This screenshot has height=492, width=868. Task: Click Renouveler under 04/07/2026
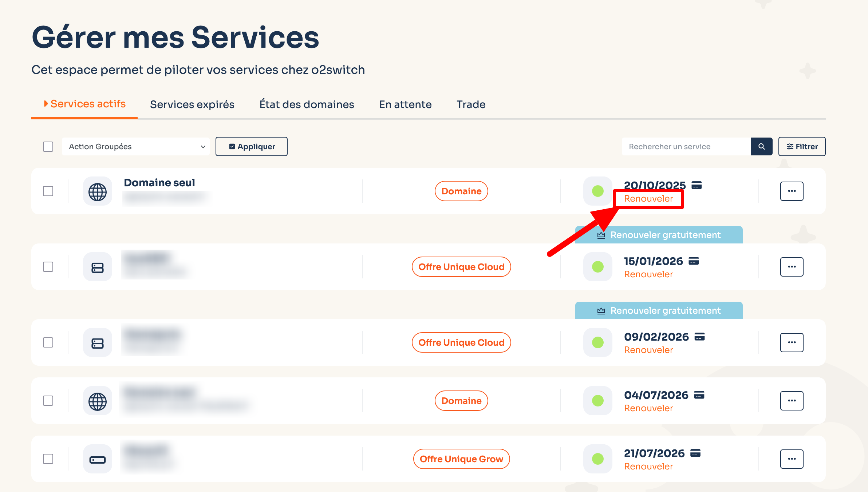tap(649, 408)
